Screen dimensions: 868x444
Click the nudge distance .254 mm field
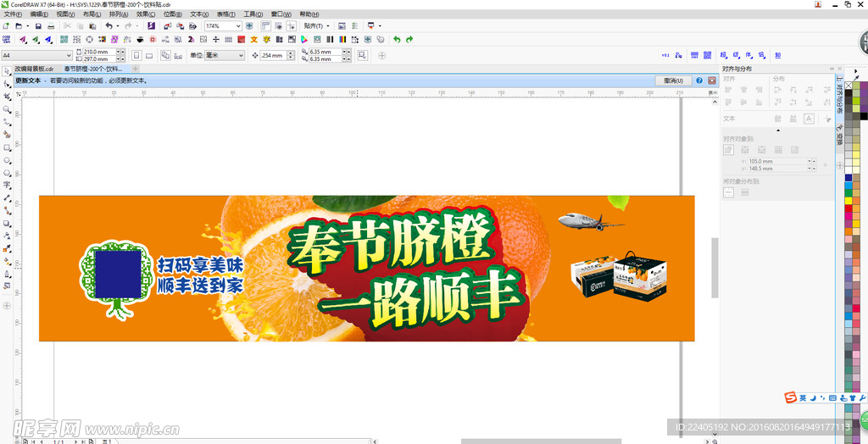click(x=273, y=55)
